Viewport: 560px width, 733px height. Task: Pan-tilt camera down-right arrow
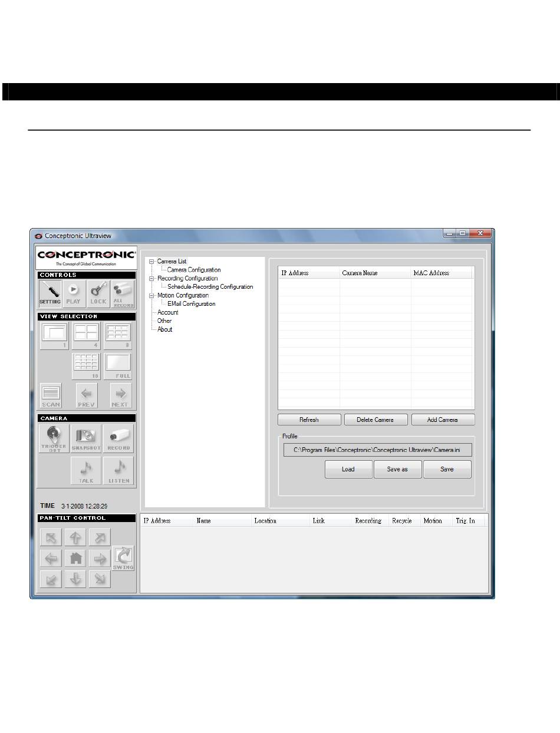click(100, 579)
